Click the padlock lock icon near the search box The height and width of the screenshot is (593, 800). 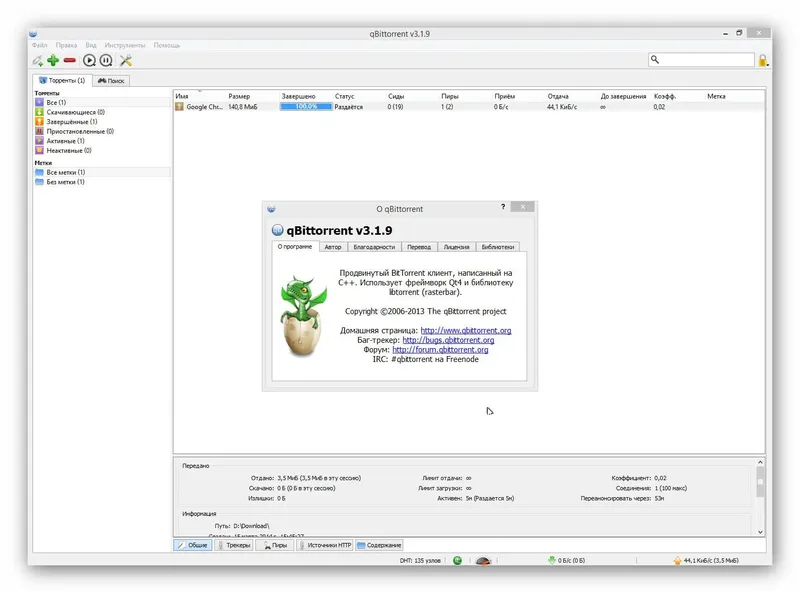(x=762, y=60)
